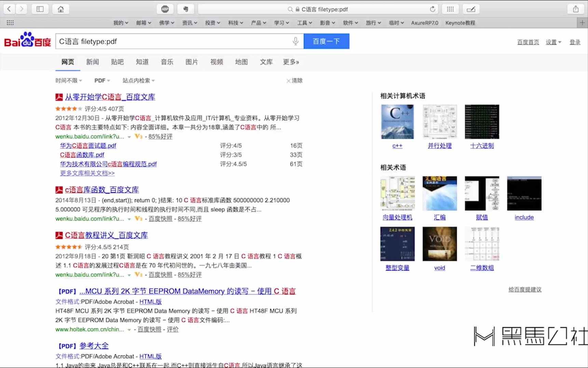Open the 软件 bookmarks folder
The height and width of the screenshot is (368, 588).
350,23
